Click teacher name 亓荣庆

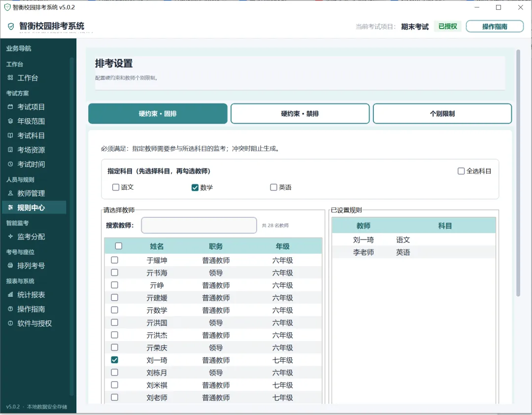pyautogui.click(x=157, y=348)
